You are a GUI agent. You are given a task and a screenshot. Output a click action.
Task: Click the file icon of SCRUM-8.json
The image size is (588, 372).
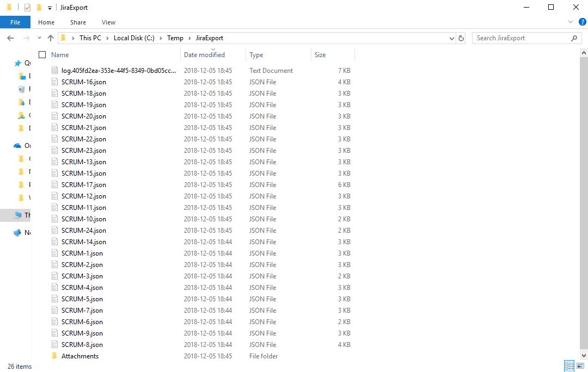pos(55,345)
